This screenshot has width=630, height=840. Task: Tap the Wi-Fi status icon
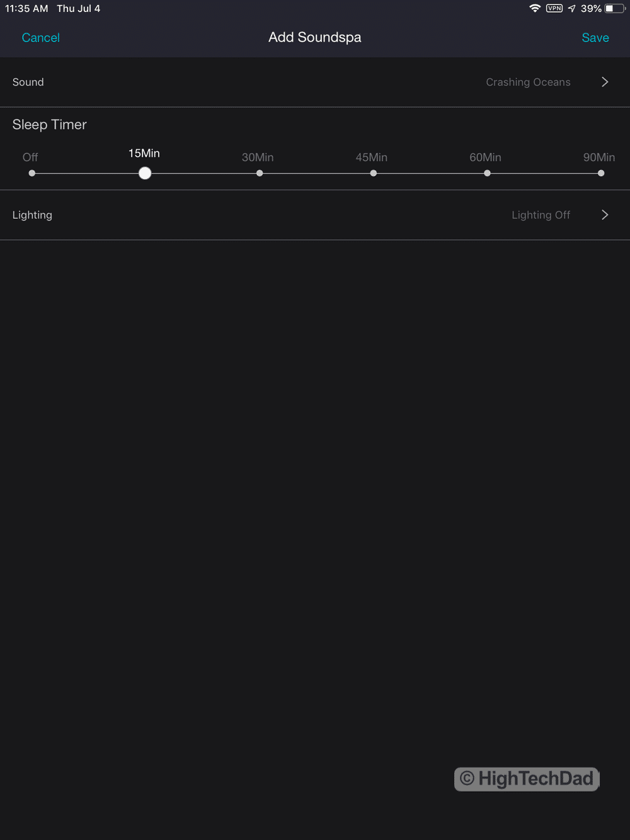pos(535,8)
